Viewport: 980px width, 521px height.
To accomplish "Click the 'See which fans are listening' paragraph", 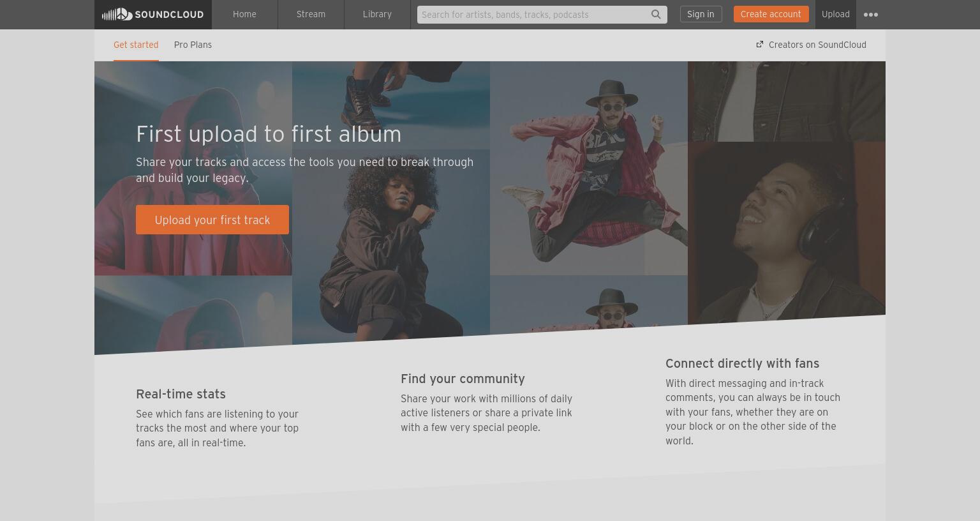I will (218, 428).
